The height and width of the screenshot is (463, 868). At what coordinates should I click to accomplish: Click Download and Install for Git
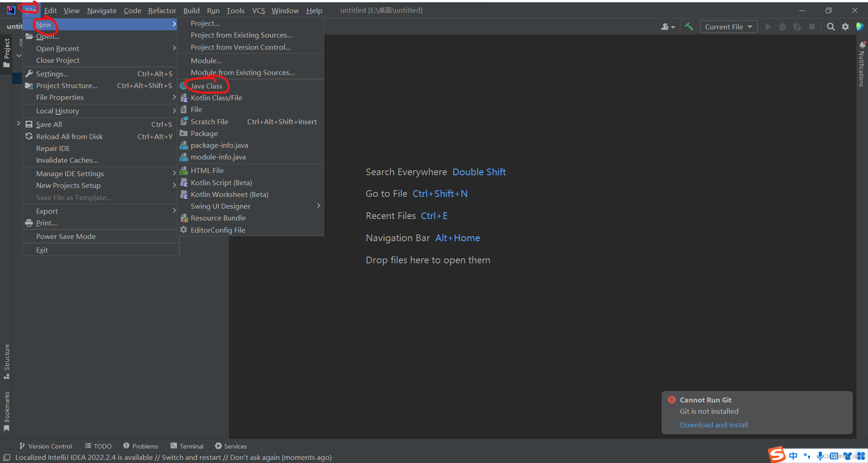point(713,425)
